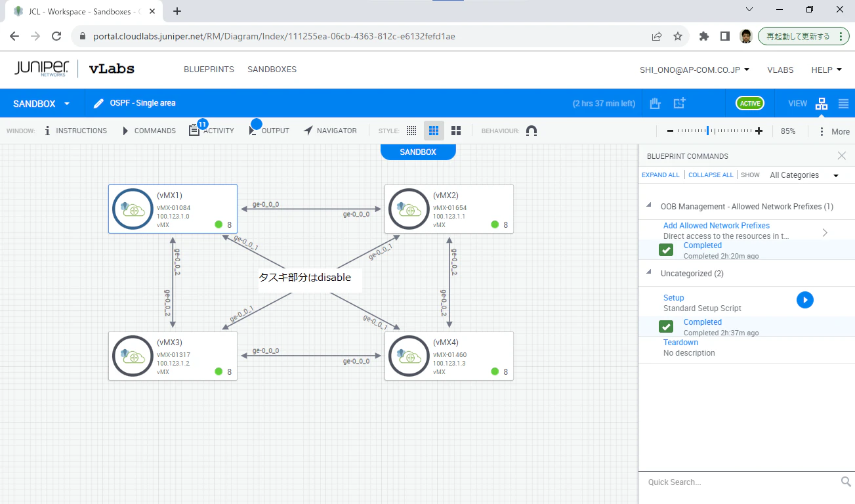The height and width of the screenshot is (504, 855).
Task: Click the magnifier icon in Quick Search
Action: [x=846, y=482]
